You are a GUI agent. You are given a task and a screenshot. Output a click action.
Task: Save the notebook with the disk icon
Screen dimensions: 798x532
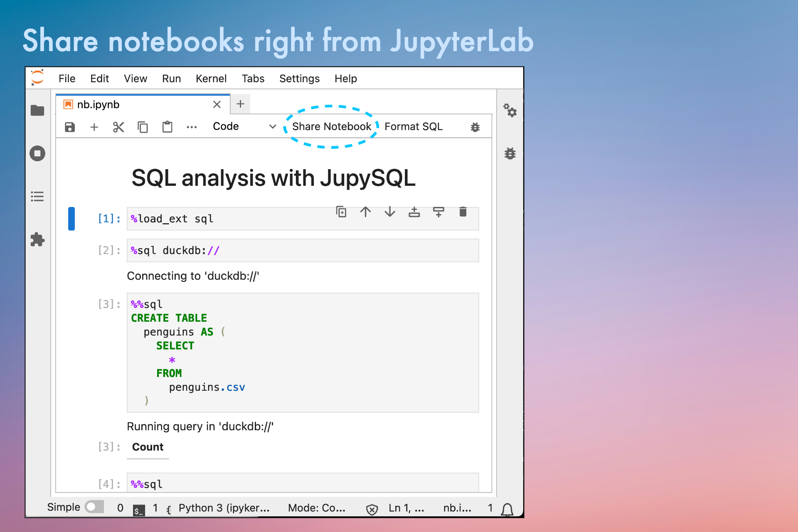tap(70, 127)
